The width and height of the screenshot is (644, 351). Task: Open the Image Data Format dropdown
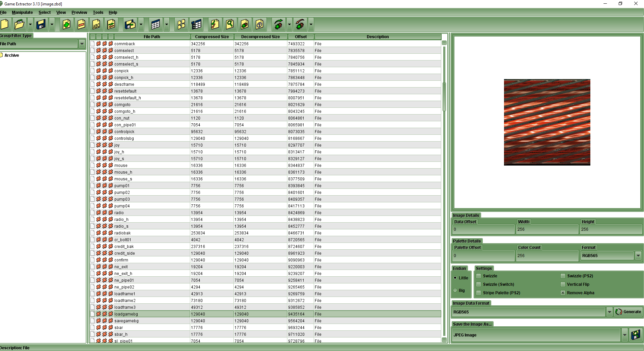[610, 312]
